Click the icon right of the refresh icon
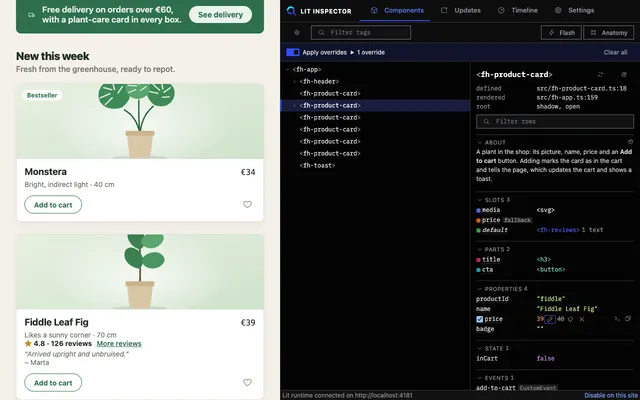Screen dimensions: 640x400 coord(624,75)
